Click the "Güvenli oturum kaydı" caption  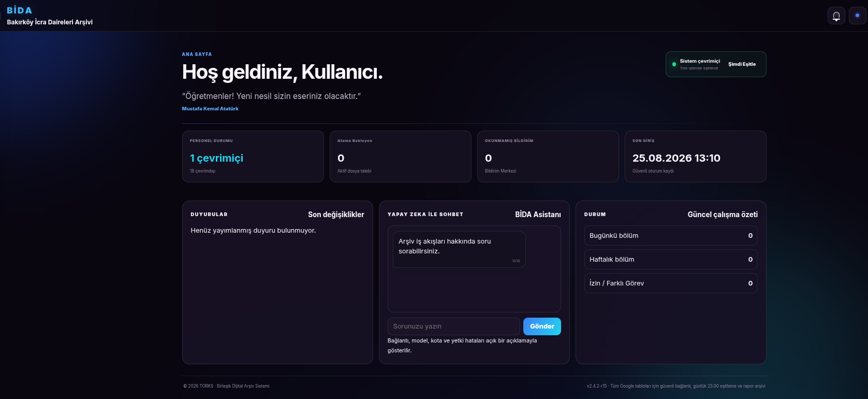coord(653,171)
